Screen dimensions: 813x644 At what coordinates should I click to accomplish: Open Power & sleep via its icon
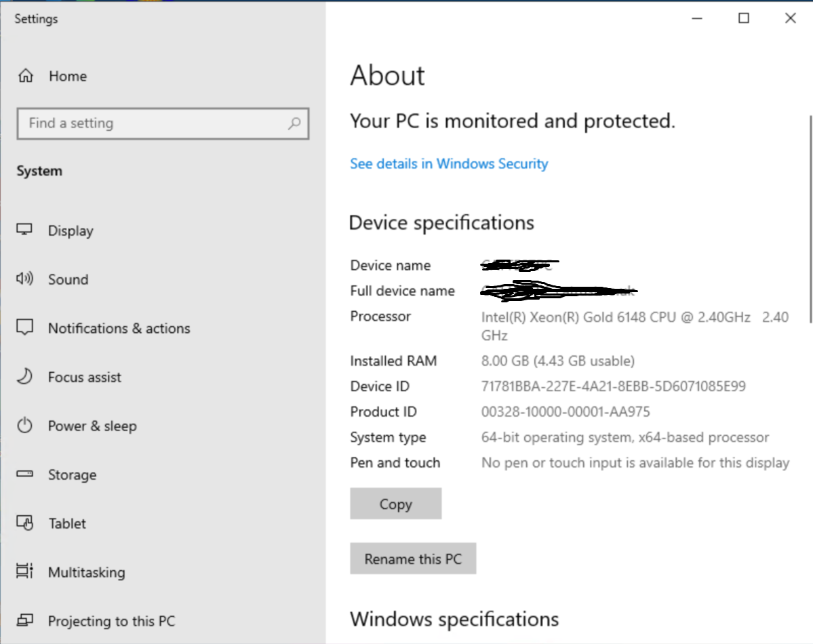point(24,426)
